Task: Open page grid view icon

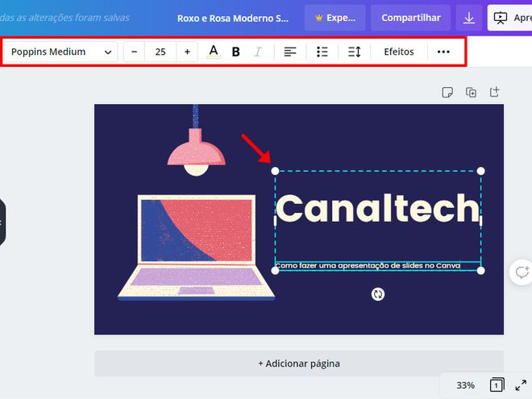Action: click(x=497, y=385)
